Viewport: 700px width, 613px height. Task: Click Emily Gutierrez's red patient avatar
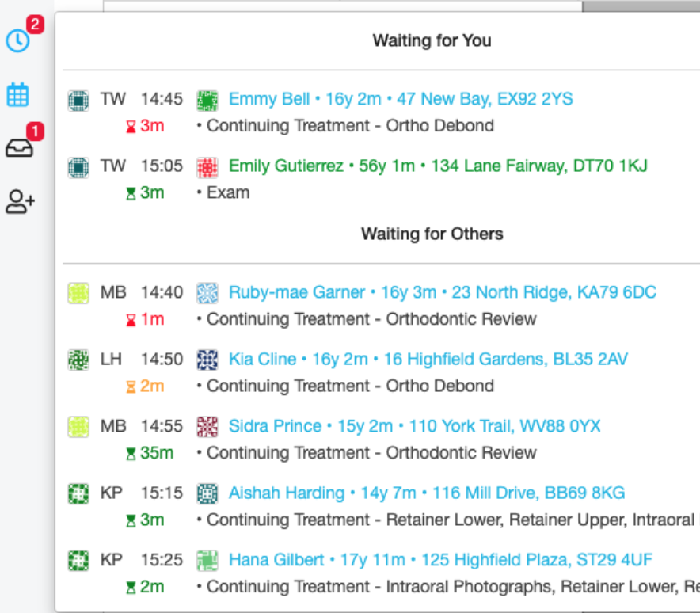[207, 166]
